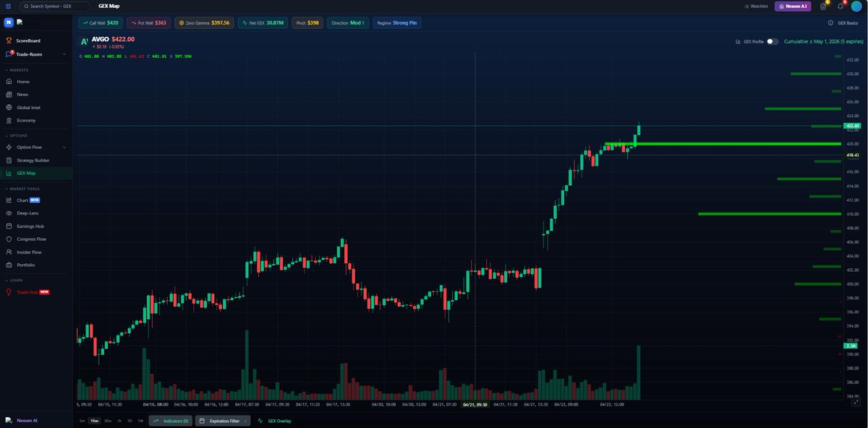The width and height of the screenshot is (868, 428).
Task: Expand the Option Flow submenu chevron
Action: [x=64, y=147]
